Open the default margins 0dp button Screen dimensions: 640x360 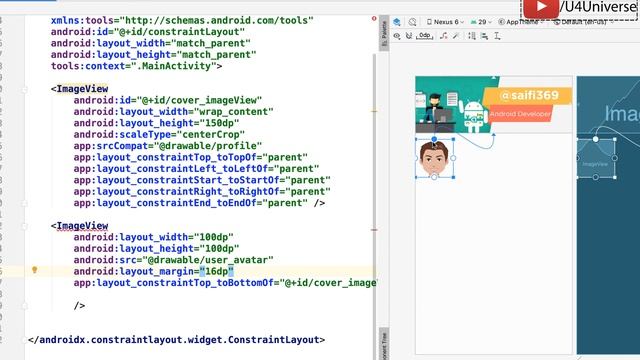(x=424, y=36)
